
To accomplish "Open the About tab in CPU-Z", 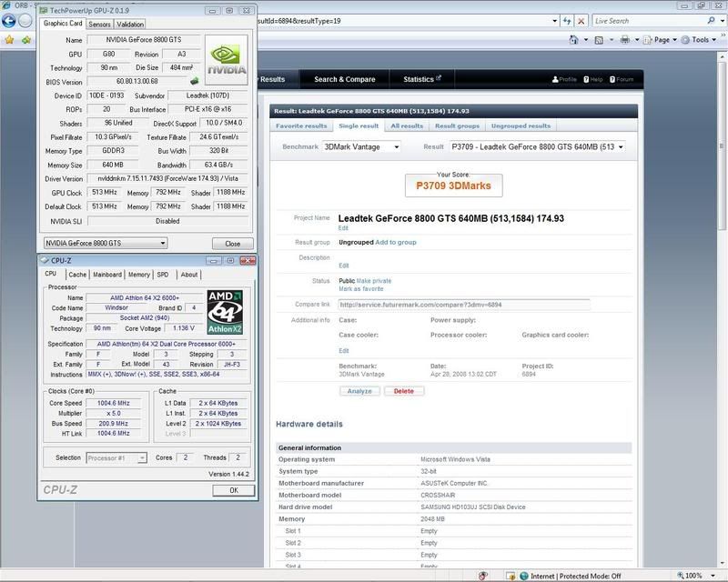I will 189,275.
